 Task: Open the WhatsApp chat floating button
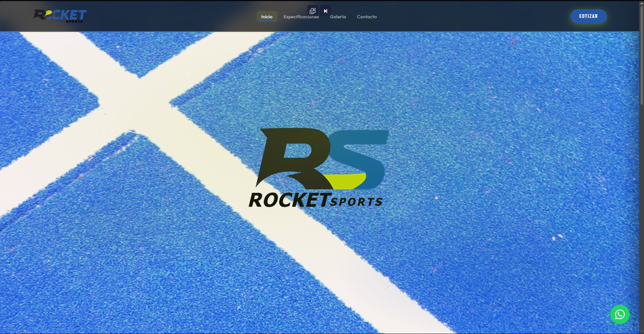[620, 314]
